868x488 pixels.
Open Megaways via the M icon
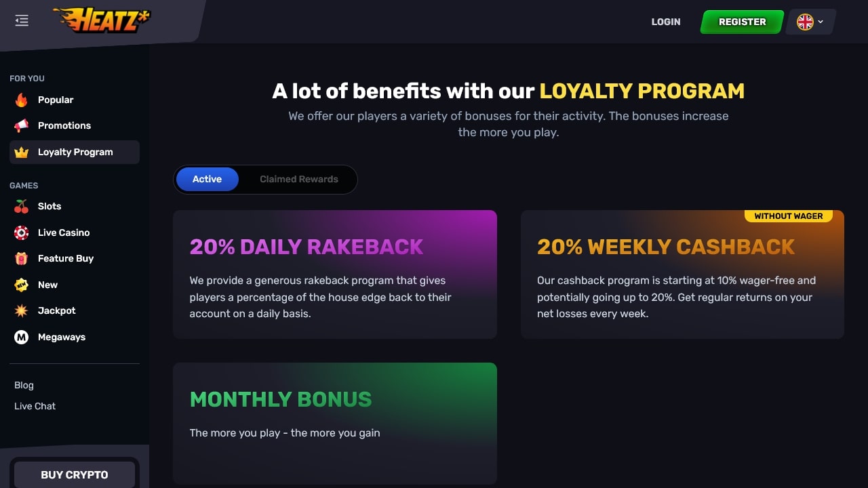click(x=22, y=337)
